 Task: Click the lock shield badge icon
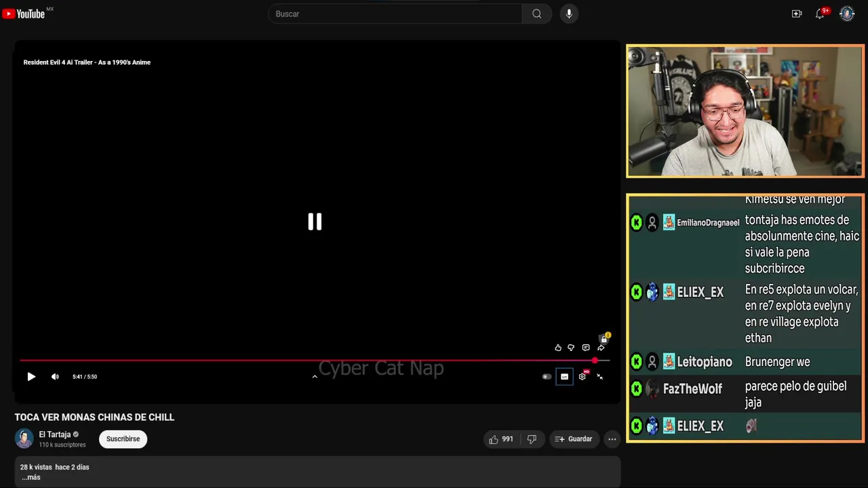(x=604, y=338)
